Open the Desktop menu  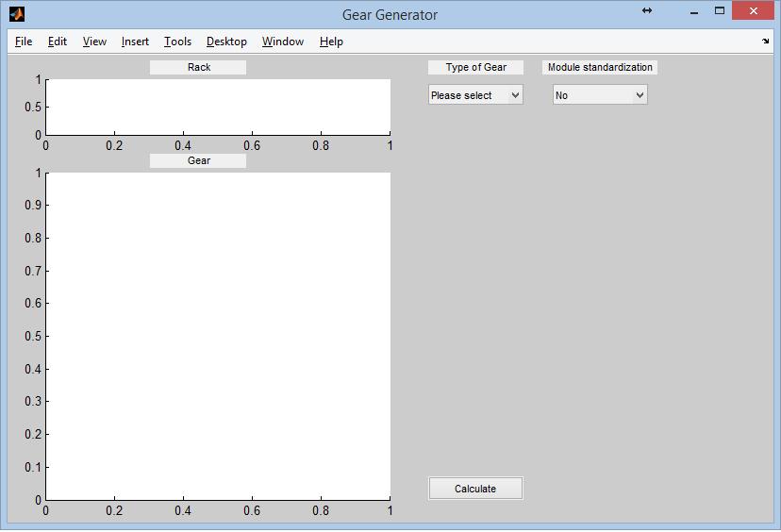(x=226, y=42)
